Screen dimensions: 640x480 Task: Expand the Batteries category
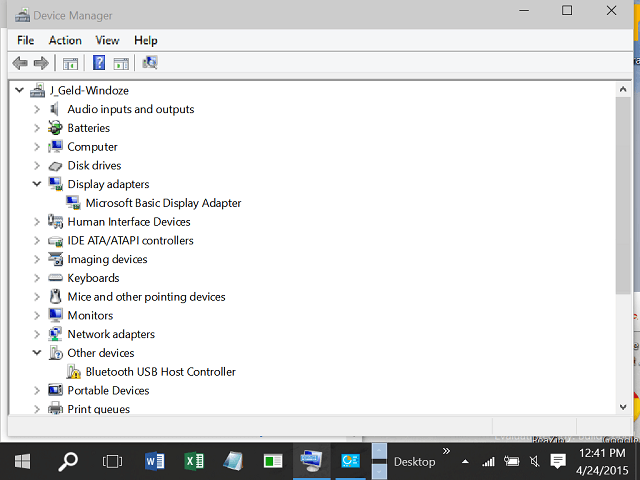37,128
